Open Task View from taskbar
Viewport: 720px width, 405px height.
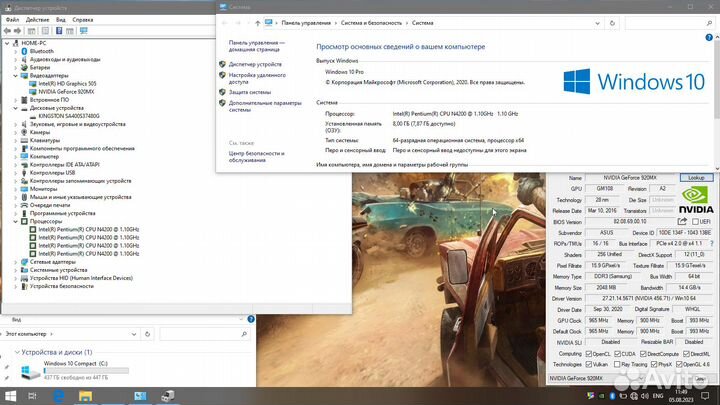click(32, 396)
